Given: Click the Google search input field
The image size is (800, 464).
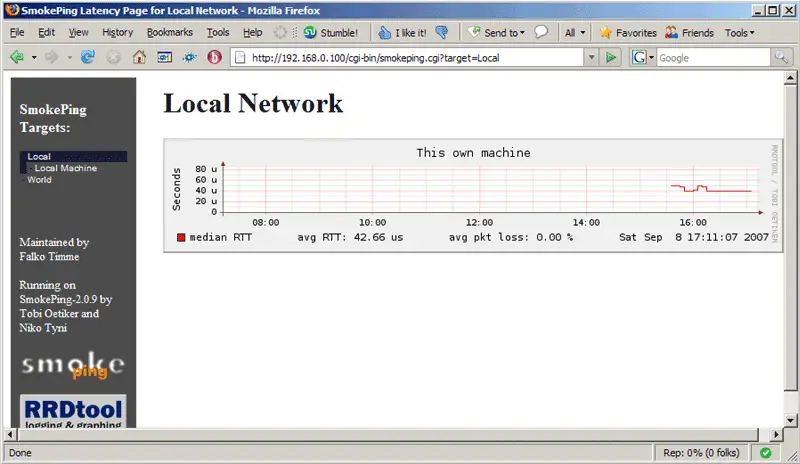Looking at the screenshot, I should [x=713, y=58].
